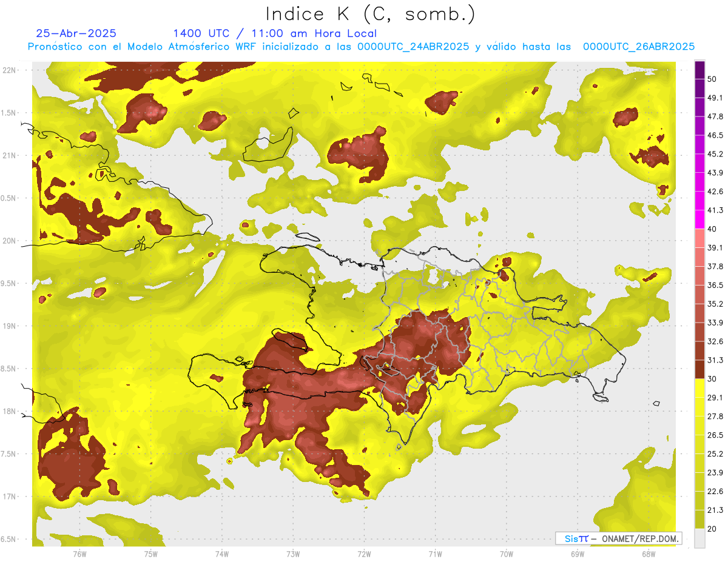
Task: Click the dark brown swatch between 30 and 31.3
Action: click(x=699, y=369)
